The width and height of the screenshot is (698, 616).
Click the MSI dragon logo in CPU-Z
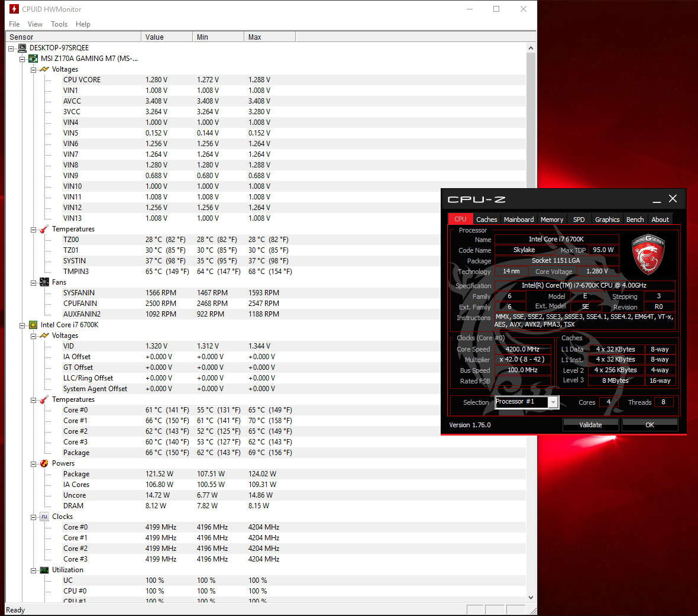648,253
